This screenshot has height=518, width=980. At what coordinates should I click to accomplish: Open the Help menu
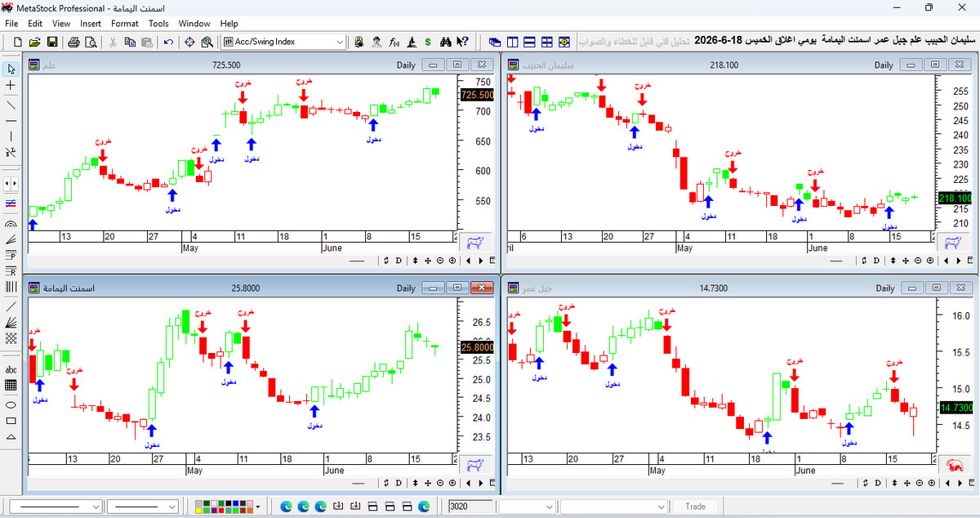pyautogui.click(x=229, y=24)
